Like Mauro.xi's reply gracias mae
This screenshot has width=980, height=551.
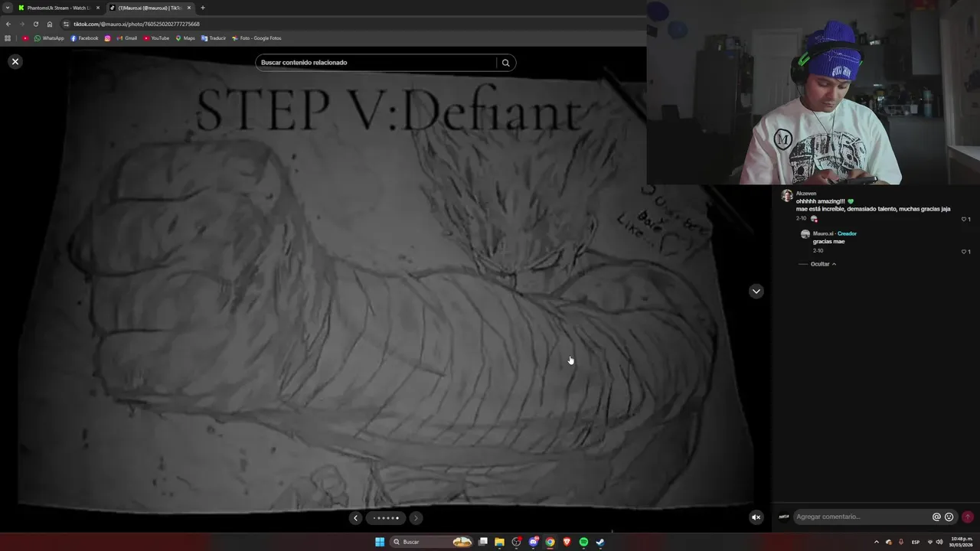[x=965, y=251]
